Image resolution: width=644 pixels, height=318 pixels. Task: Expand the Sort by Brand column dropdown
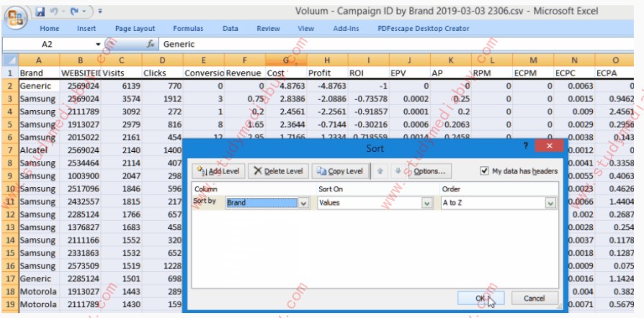point(303,203)
